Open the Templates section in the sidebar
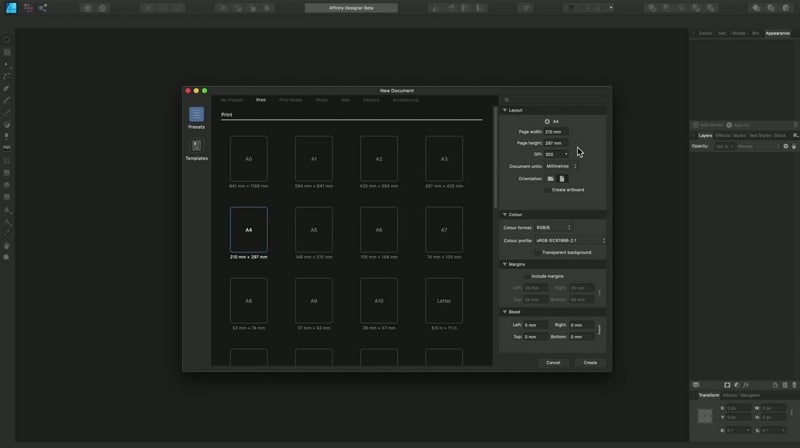This screenshot has height=448, width=800. [x=196, y=150]
